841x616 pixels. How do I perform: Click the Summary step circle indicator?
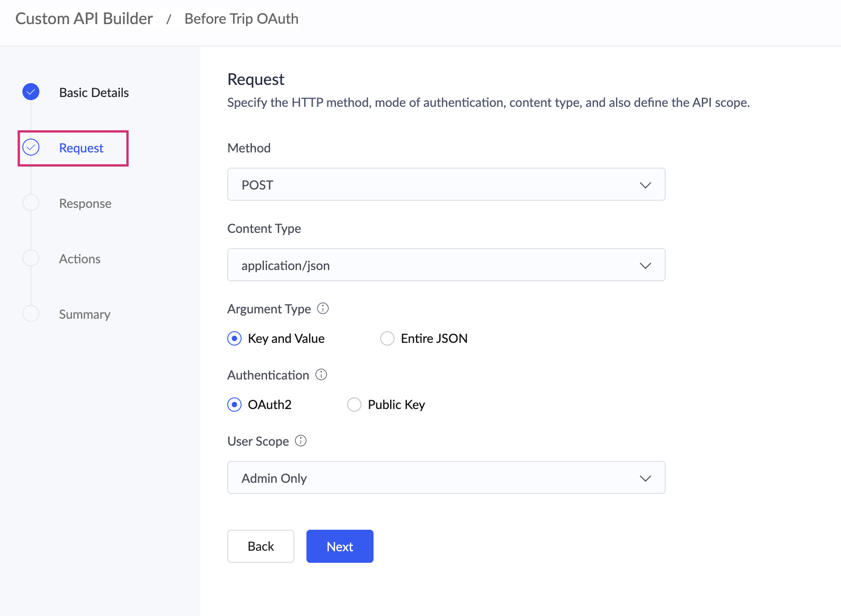tap(31, 314)
